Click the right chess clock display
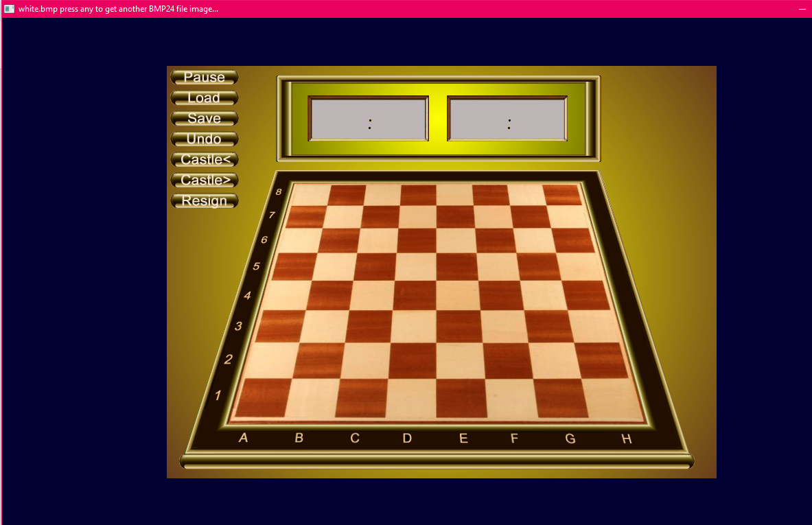 [508, 119]
